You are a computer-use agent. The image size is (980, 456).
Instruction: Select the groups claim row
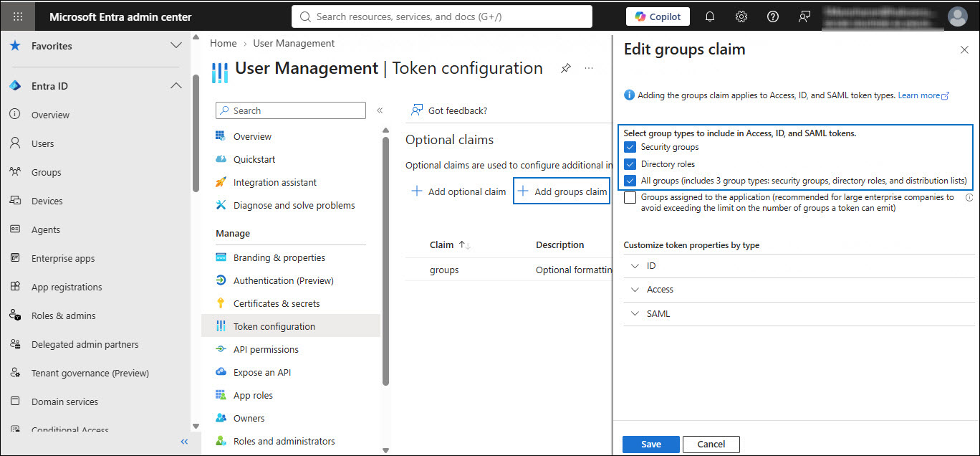click(x=509, y=270)
